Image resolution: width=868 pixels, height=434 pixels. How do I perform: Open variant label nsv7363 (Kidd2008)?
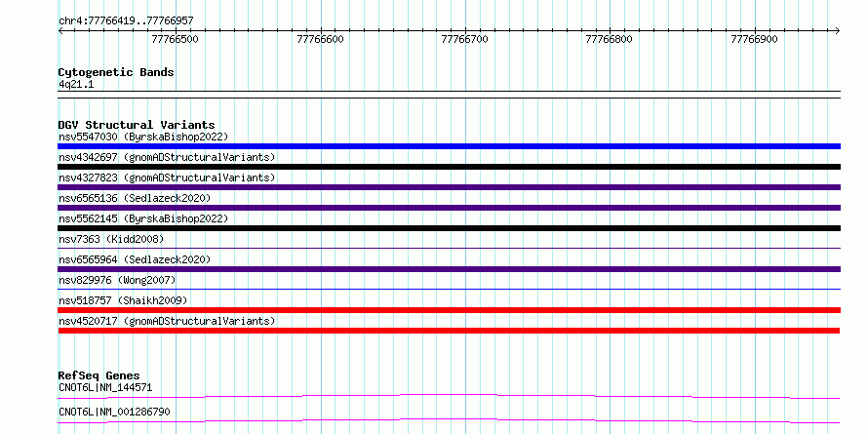pyautogui.click(x=111, y=239)
